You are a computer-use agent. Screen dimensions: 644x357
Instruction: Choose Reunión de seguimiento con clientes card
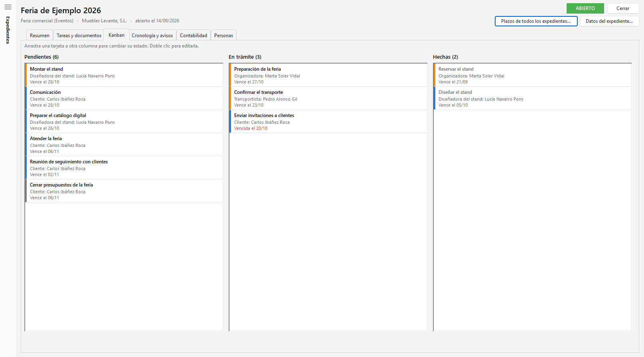(124, 168)
